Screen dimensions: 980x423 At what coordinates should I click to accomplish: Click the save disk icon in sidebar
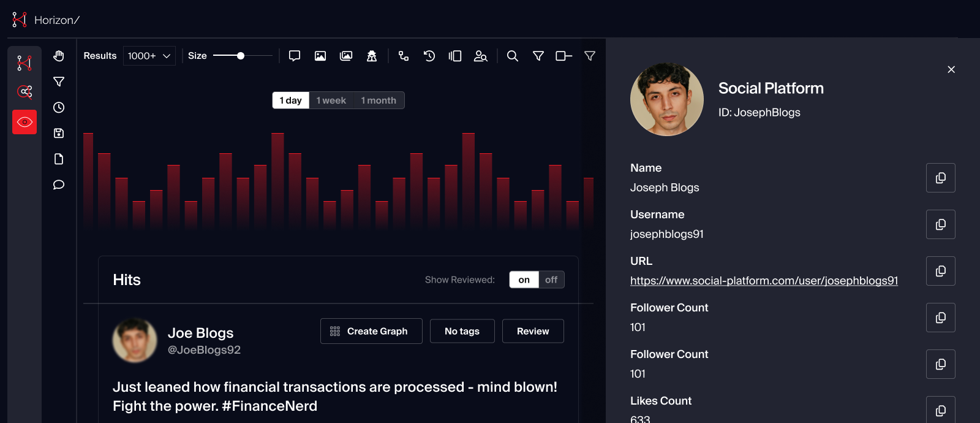click(x=59, y=133)
